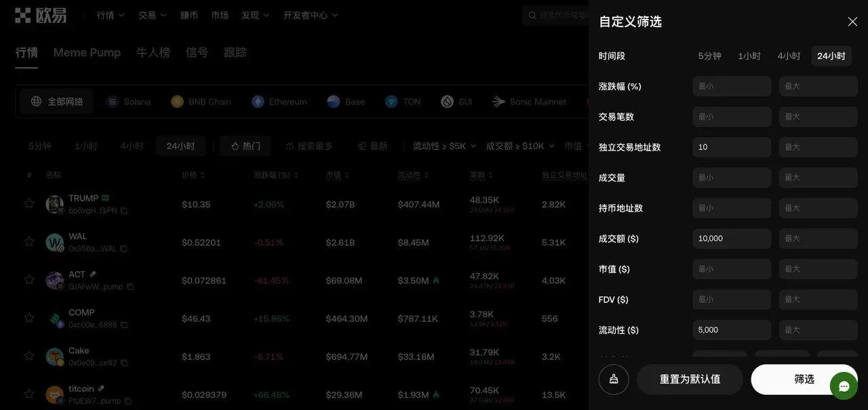
Task: Click the 成交额 ($) field showing 10,000
Action: pos(732,239)
